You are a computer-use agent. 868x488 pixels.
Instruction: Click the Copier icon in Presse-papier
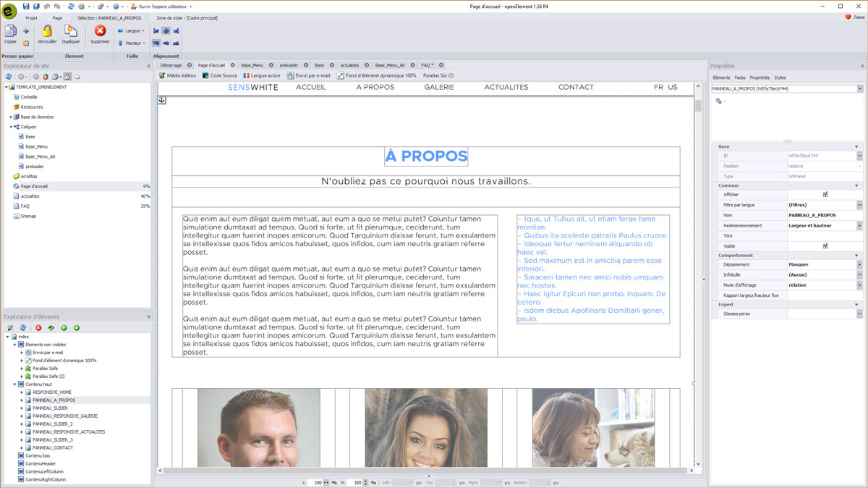[x=10, y=32]
